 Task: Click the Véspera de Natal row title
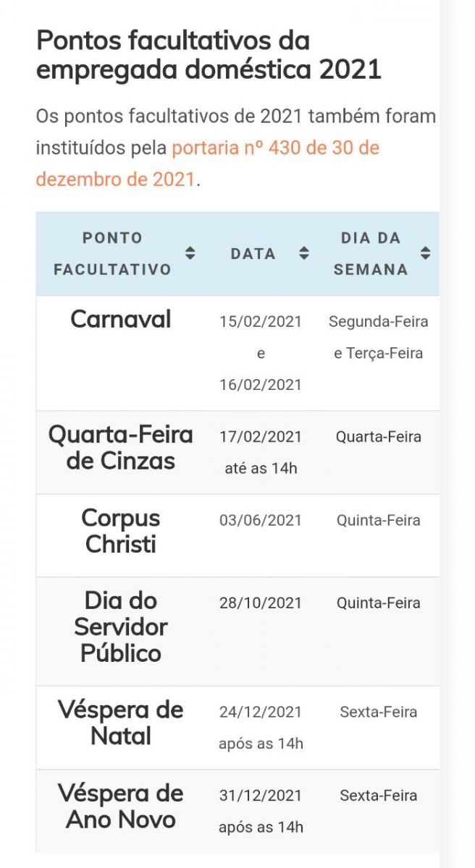point(121,723)
